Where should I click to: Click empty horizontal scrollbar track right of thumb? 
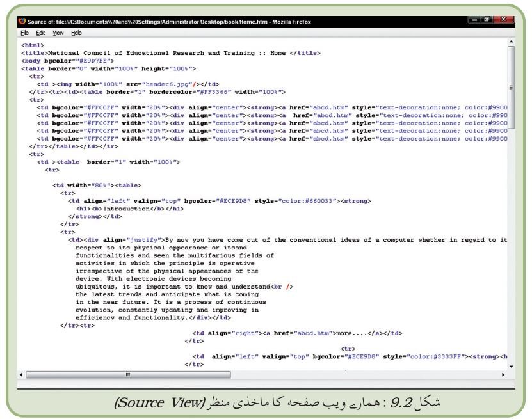click(x=365, y=375)
